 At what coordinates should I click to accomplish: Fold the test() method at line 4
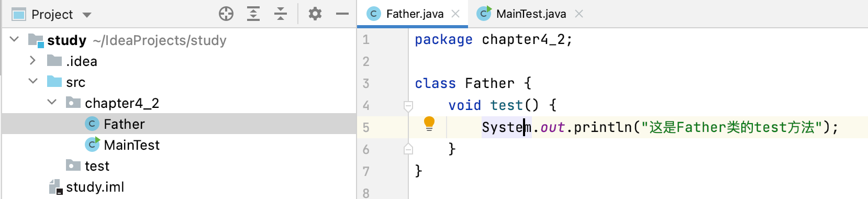(x=408, y=106)
